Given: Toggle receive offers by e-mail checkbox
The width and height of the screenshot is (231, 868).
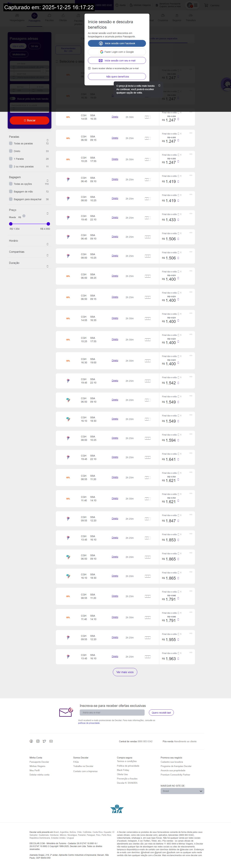Looking at the screenshot, I should (x=89, y=68).
